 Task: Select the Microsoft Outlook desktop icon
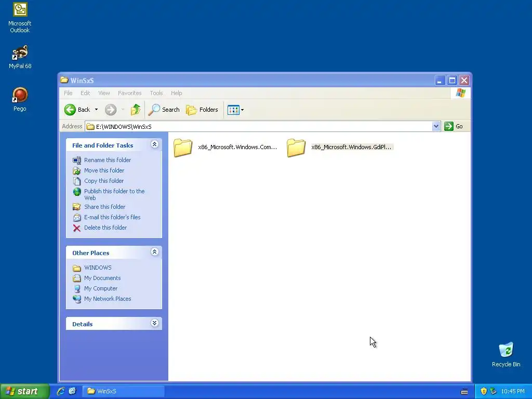pyautogui.click(x=20, y=18)
